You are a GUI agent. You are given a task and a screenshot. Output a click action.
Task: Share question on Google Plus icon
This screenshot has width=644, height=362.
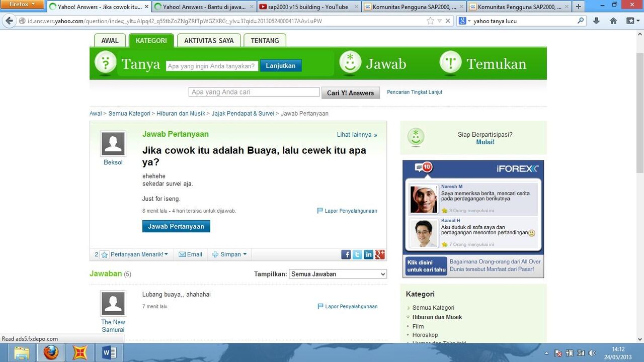(x=380, y=254)
